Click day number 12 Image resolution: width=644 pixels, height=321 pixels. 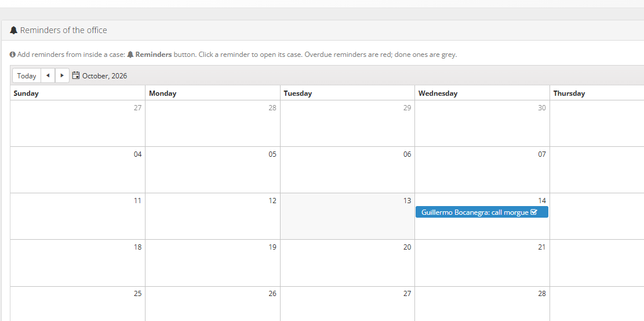pyautogui.click(x=272, y=200)
